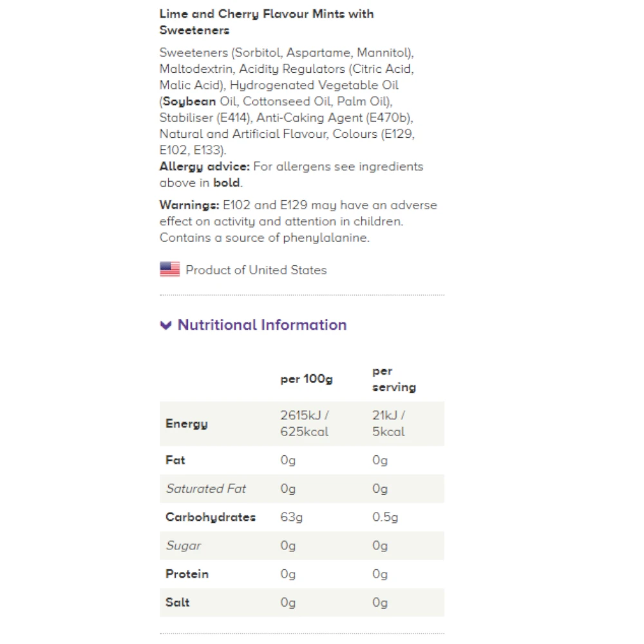
Task: Collapse the Nutritional Information chevron arrow
Action: tap(166, 325)
